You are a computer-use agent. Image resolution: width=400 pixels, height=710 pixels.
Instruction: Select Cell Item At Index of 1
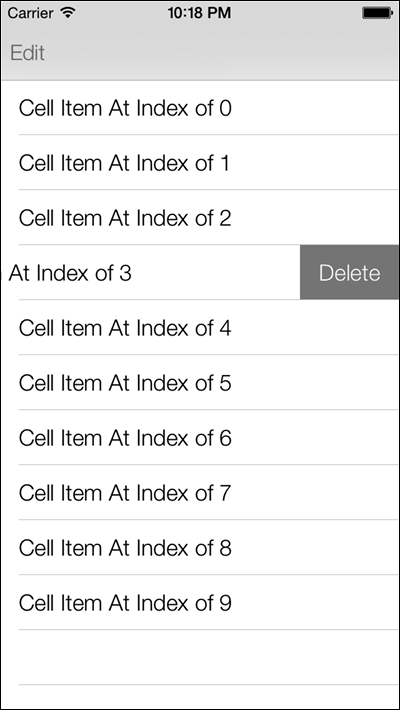point(200,163)
